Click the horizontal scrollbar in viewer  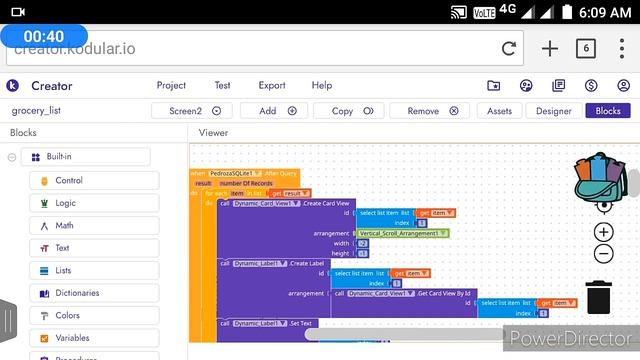coord(404,334)
